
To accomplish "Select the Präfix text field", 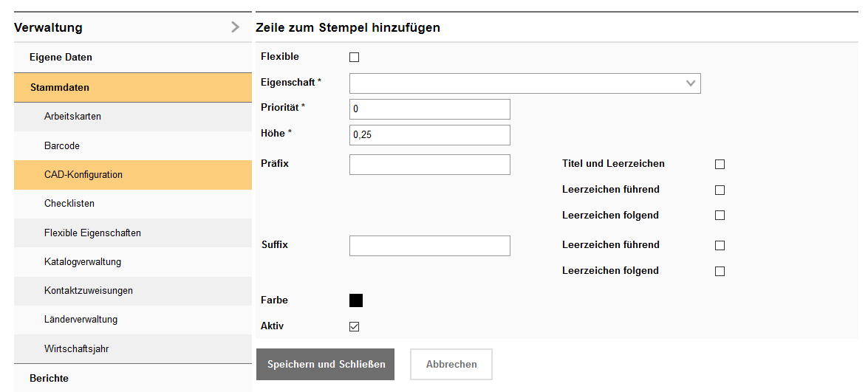I will pos(429,165).
